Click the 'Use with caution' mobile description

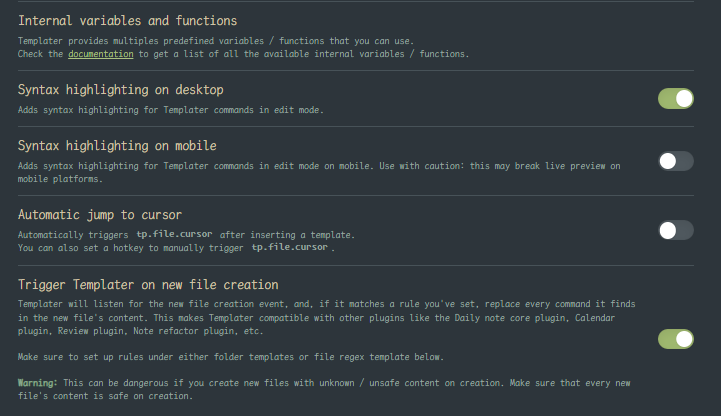coord(450,165)
